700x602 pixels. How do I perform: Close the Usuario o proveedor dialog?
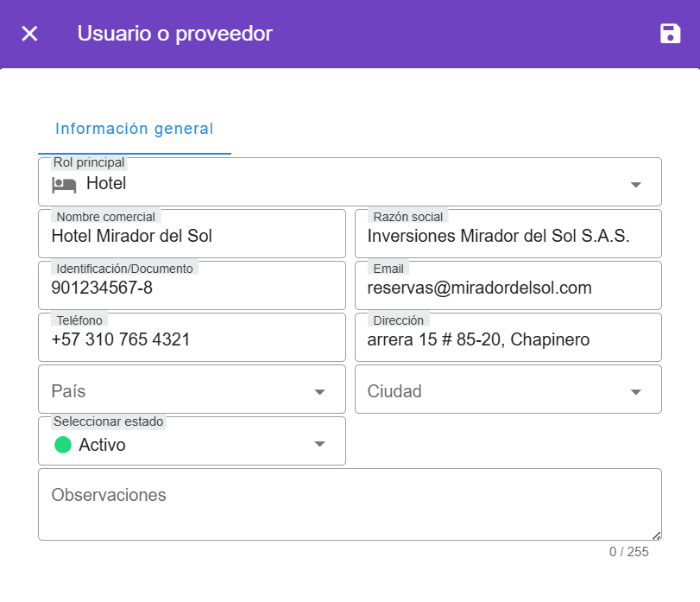(x=29, y=34)
